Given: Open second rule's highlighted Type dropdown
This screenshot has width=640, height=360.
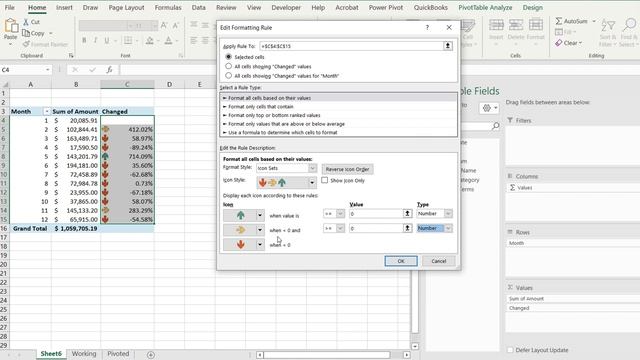Looking at the screenshot, I should (x=448, y=228).
